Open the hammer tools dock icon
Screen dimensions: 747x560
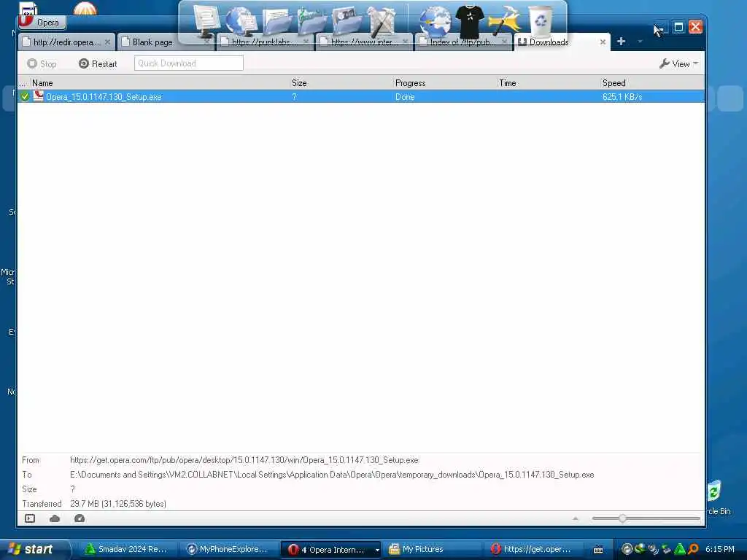pos(382,22)
